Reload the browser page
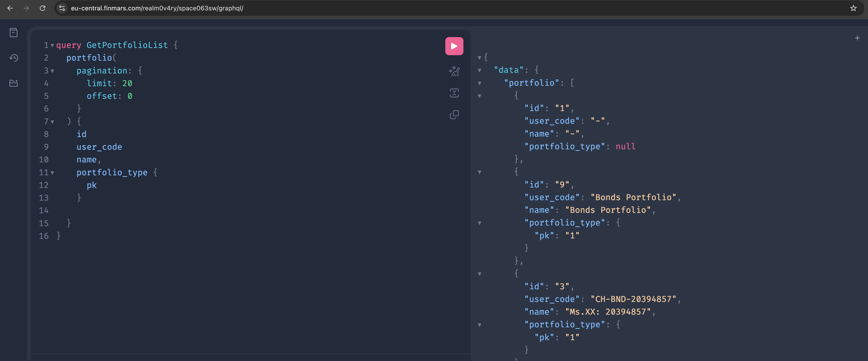Image resolution: width=868 pixels, height=361 pixels. click(x=43, y=8)
